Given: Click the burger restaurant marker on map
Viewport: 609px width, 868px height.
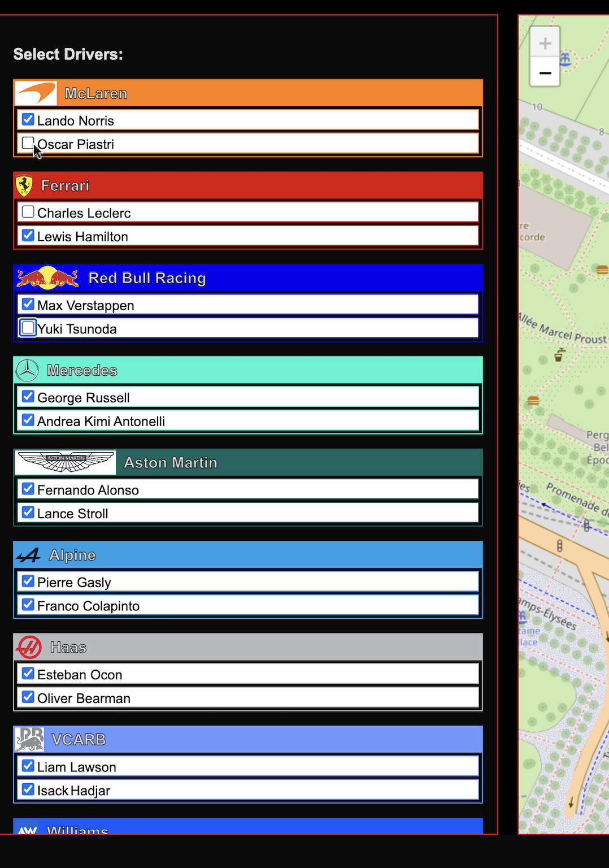Looking at the screenshot, I should coord(533,401).
